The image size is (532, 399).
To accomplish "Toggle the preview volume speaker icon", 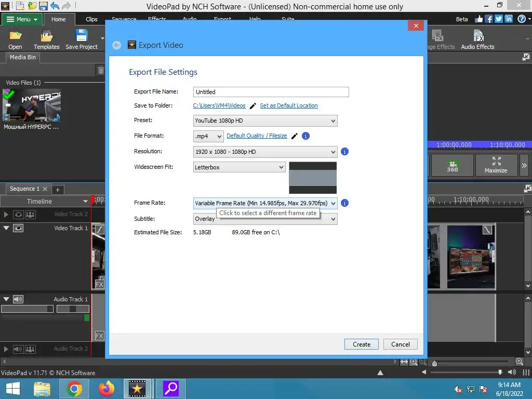I will tap(512, 372).
